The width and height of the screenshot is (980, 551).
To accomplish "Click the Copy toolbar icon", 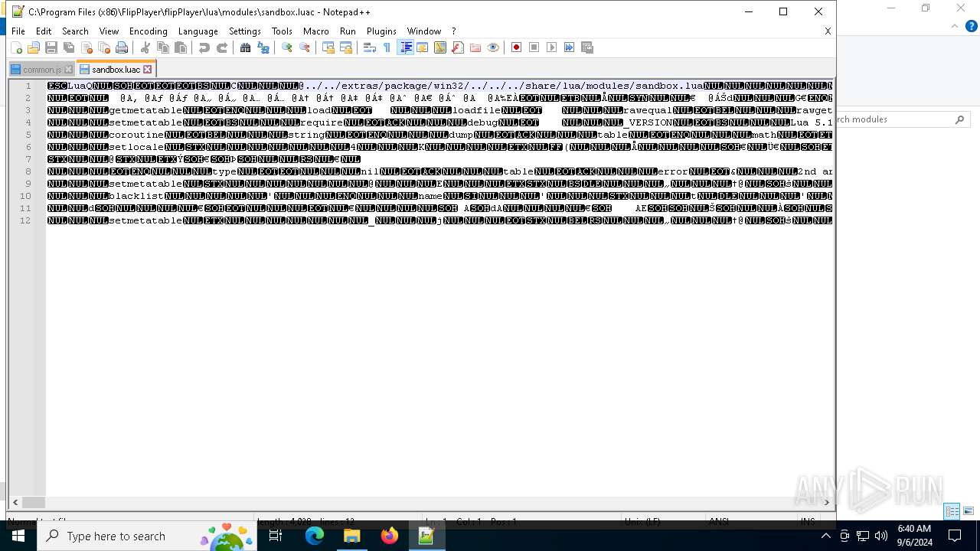I will tap(162, 47).
